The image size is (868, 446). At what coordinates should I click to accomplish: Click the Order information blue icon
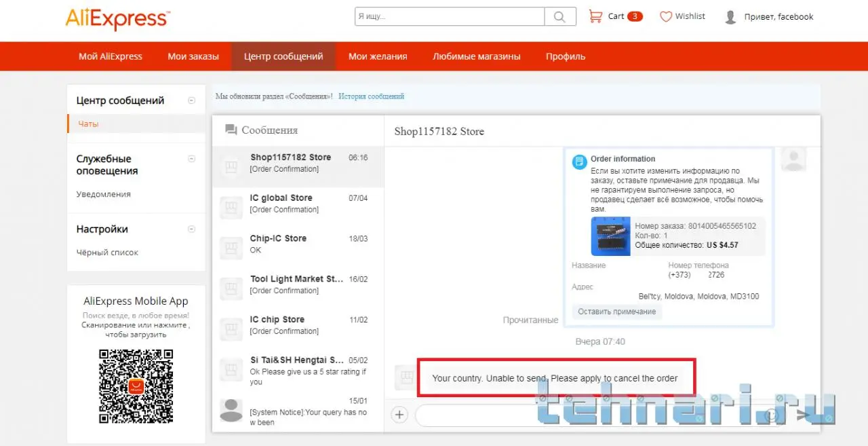point(579,162)
